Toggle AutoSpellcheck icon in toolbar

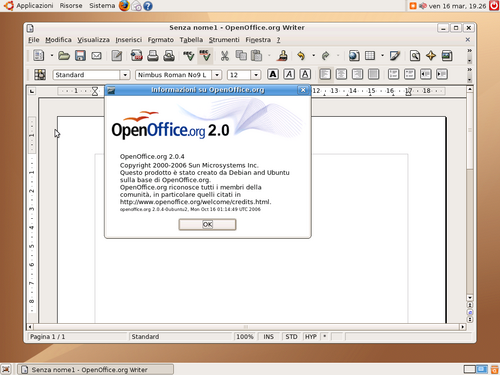tap(205, 56)
